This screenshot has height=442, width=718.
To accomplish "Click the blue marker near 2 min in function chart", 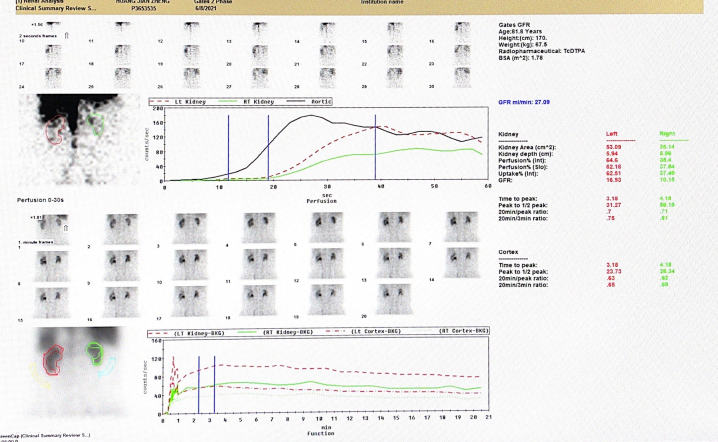I will click(199, 385).
